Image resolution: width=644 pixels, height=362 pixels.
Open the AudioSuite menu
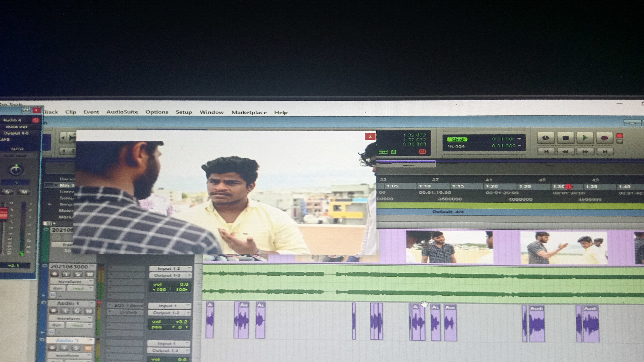point(122,112)
